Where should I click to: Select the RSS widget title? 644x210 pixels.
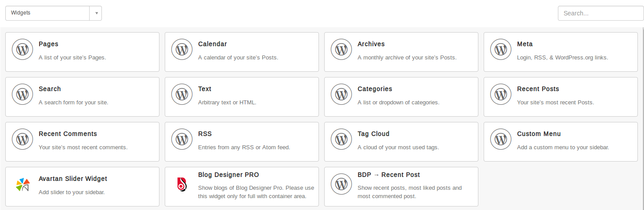(205, 134)
